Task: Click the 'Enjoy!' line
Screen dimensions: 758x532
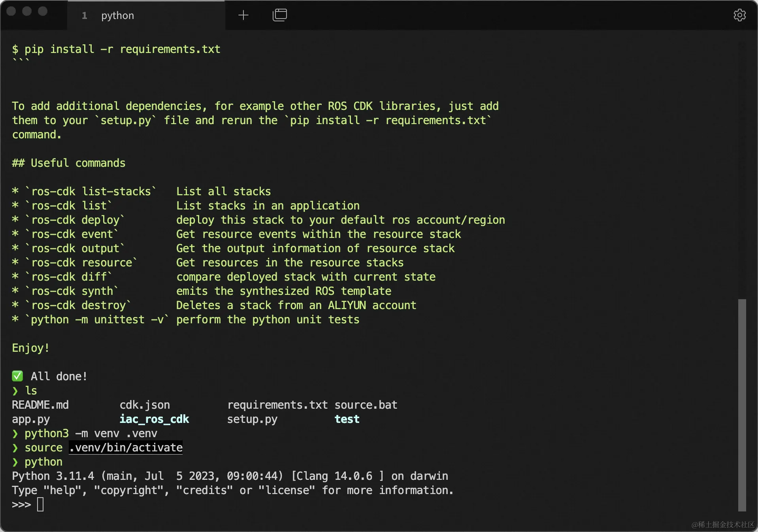Action: click(x=31, y=348)
